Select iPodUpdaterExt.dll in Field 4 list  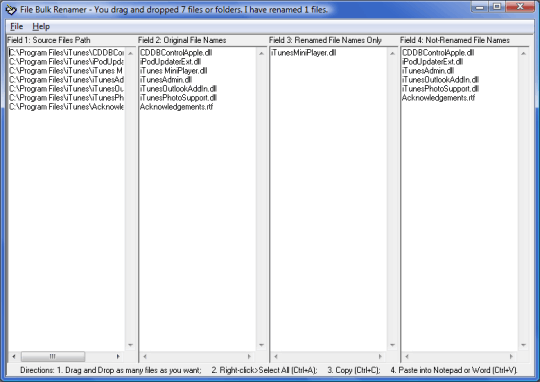click(x=433, y=62)
